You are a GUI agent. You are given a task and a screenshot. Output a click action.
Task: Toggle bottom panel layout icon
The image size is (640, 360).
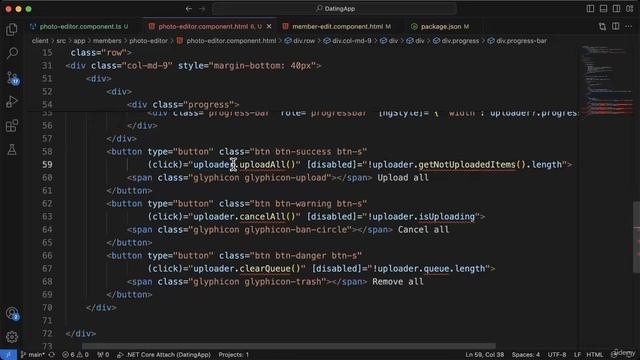603,9
